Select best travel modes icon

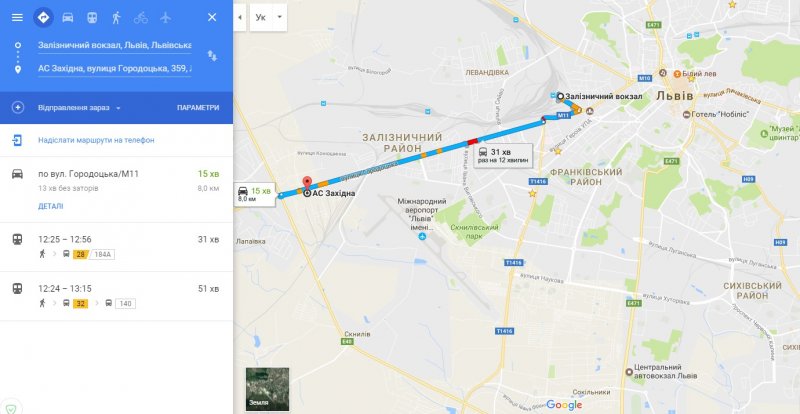pyautogui.click(x=43, y=17)
